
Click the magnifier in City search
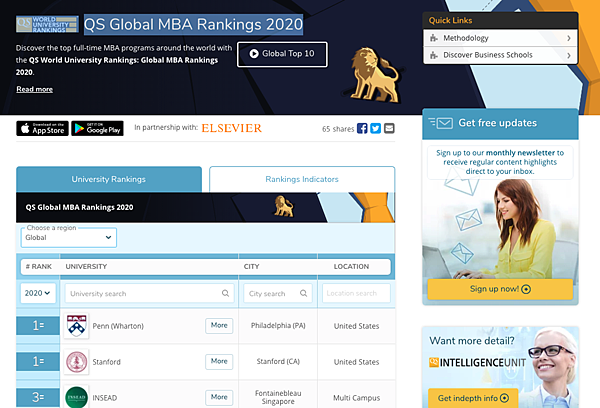(x=303, y=293)
